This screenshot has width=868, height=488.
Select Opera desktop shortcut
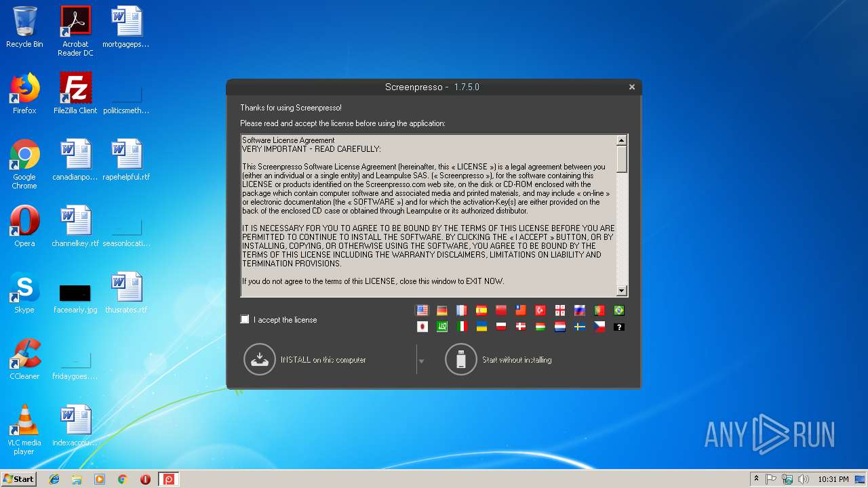24,226
